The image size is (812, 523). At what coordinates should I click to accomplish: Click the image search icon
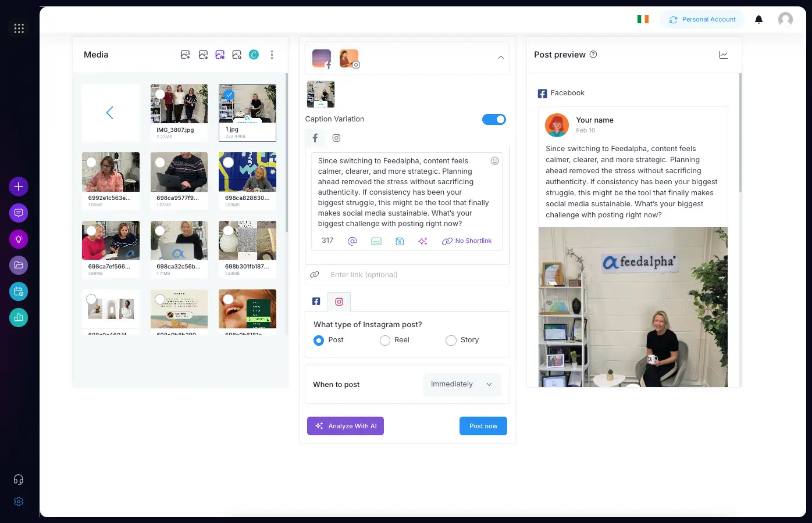point(236,54)
